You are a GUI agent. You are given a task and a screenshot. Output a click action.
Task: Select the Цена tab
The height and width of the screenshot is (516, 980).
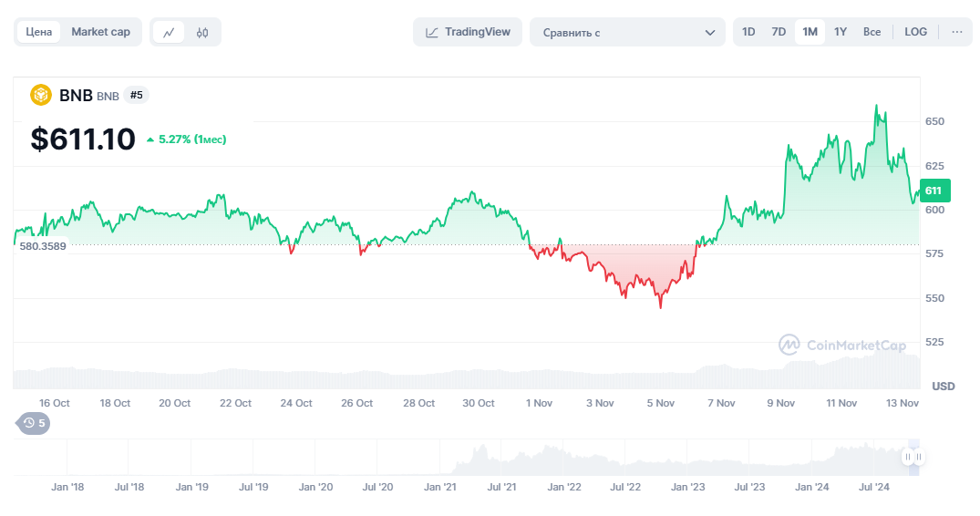click(39, 32)
